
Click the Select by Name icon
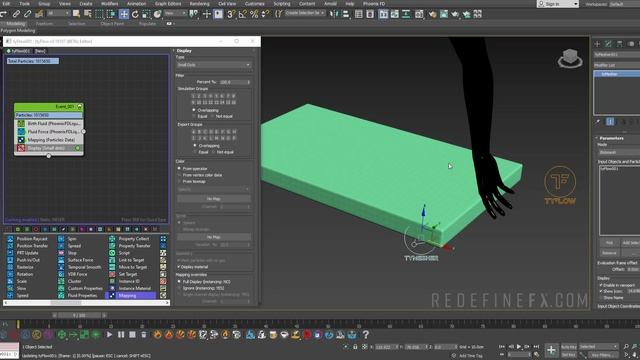click(88, 14)
